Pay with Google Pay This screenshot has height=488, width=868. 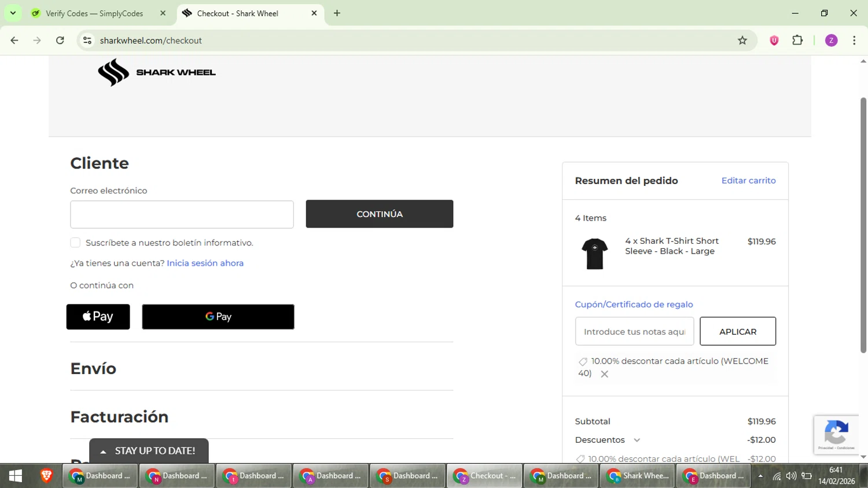pyautogui.click(x=218, y=317)
